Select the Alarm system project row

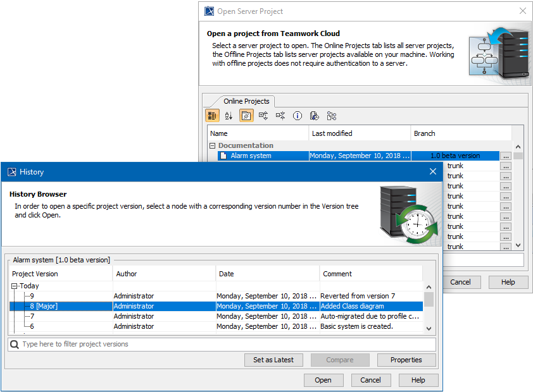point(251,156)
